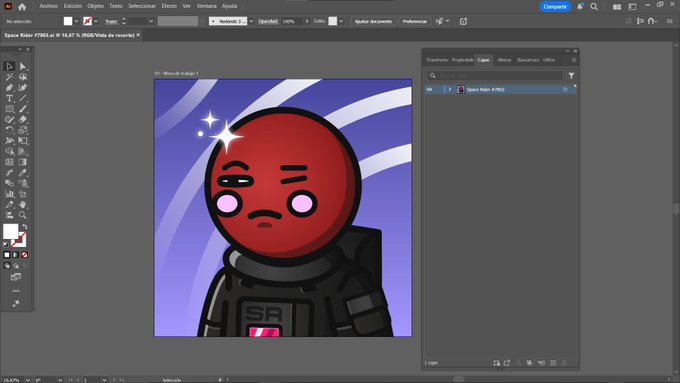Toggle visibility of Space Rider #7863 layer
Screen dimensions: 680x383
(x=429, y=89)
